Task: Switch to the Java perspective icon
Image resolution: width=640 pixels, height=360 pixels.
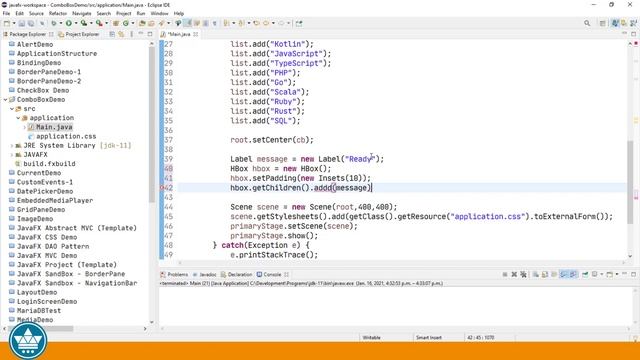Action: pos(615,23)
